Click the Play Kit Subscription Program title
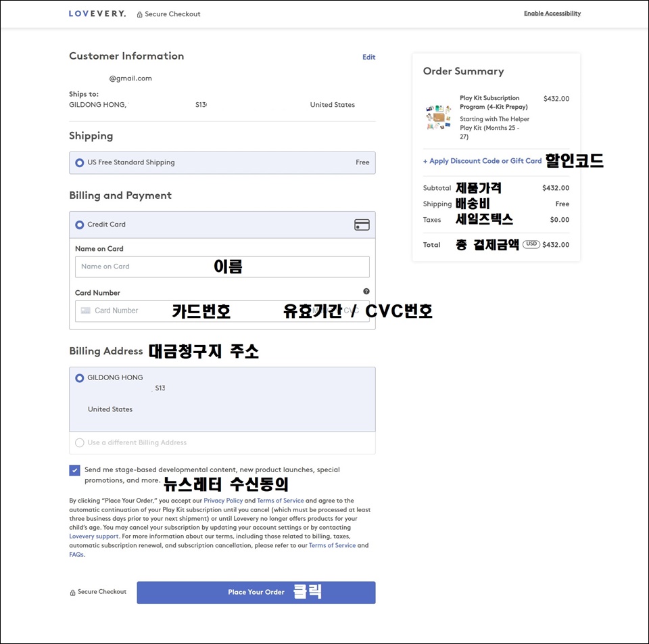Screen dimensions: 649x644 (494, 102)
